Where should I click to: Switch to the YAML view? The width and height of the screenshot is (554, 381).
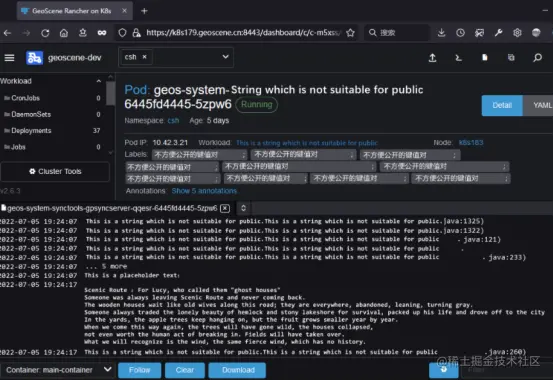click(x=538, y=105)
